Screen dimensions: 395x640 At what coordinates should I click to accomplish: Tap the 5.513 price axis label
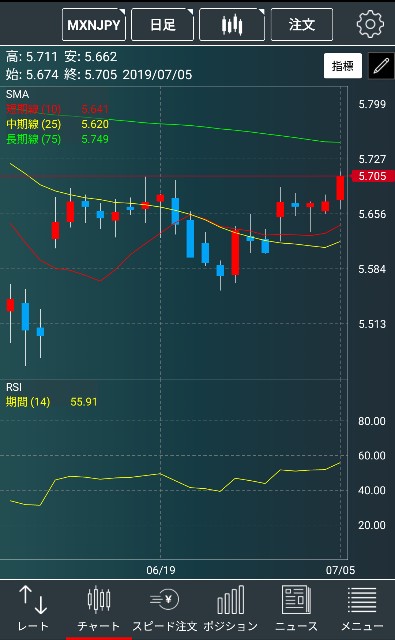click(372, 324)
